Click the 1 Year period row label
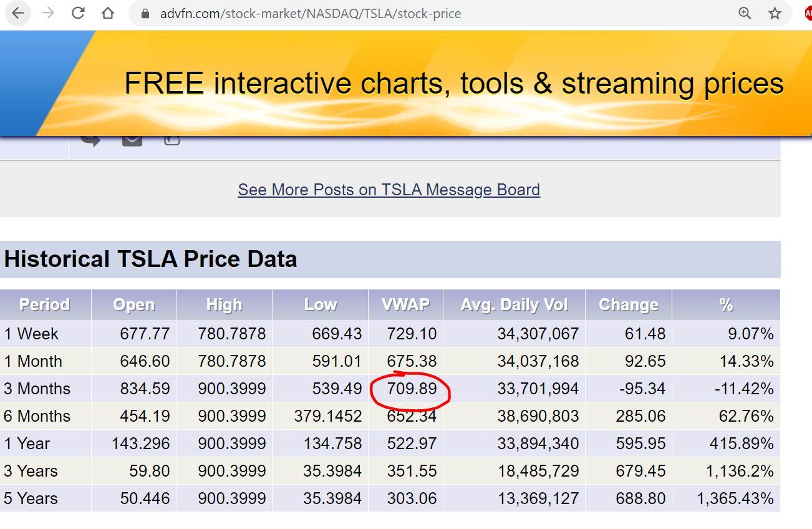 (27, 444)
